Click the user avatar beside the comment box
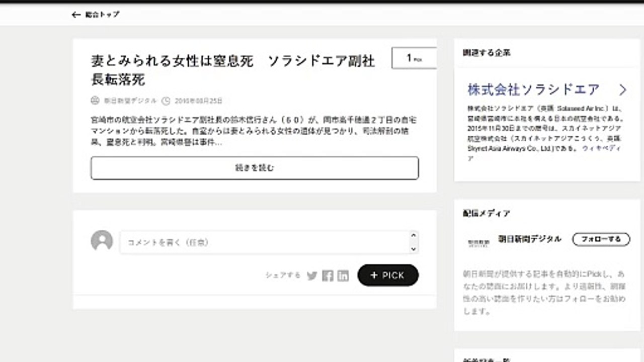The image size is (644, 362). (102, 241)
